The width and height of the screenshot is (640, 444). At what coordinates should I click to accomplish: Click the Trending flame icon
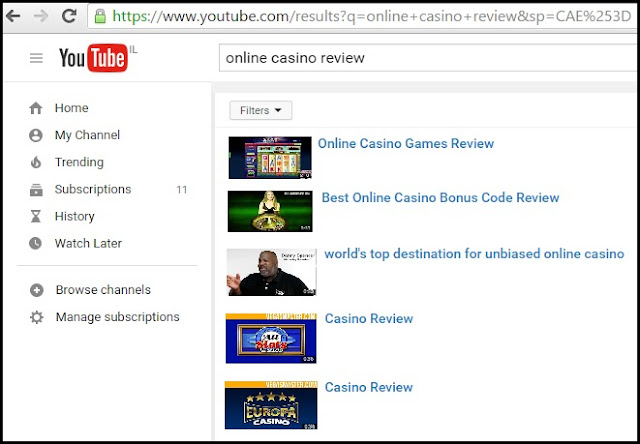coord(36,162)
